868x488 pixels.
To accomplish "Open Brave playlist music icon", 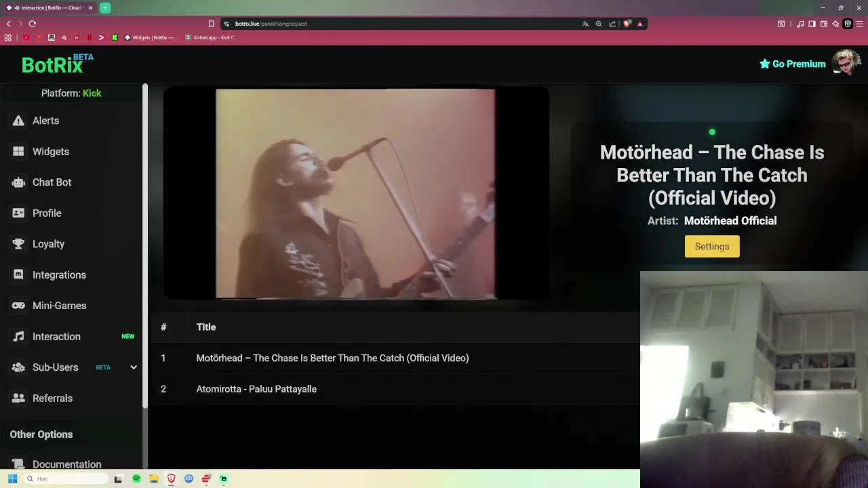I will click(800, 24).
